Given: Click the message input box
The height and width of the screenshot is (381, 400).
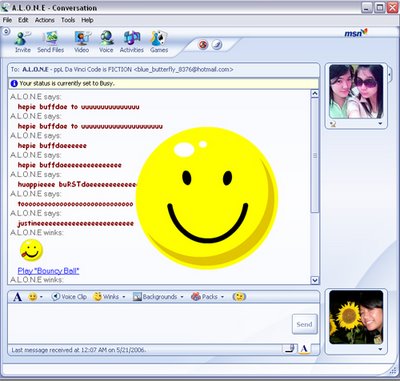Looking at the screenshot, I should [149, 323].
